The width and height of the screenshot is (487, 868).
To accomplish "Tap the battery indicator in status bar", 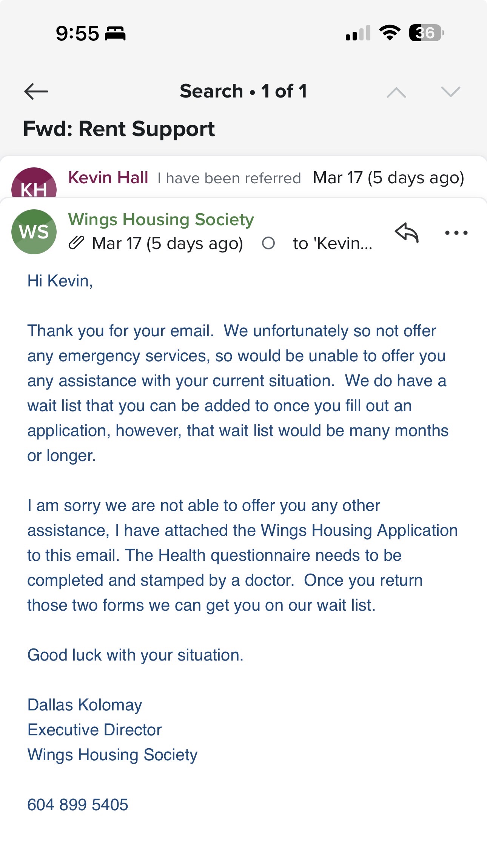I will [426, 33].
